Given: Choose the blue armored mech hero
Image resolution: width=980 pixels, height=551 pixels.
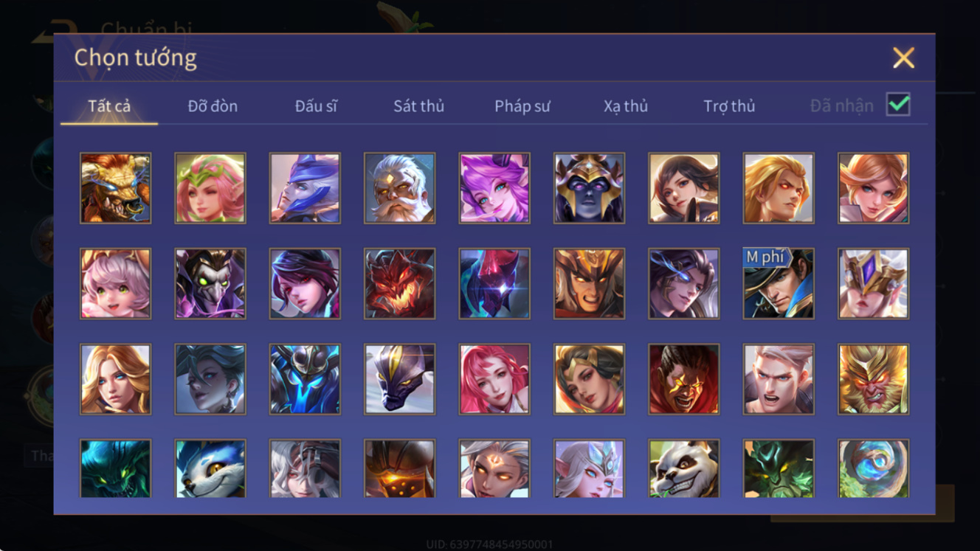Looking at the screenshot, I should point(305,379).
